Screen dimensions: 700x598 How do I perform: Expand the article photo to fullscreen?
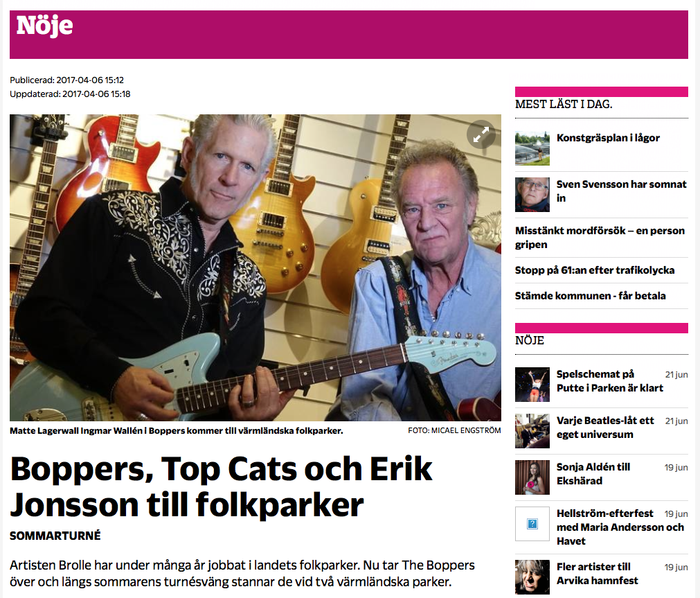pyautogui.click(x=481, y=134)
